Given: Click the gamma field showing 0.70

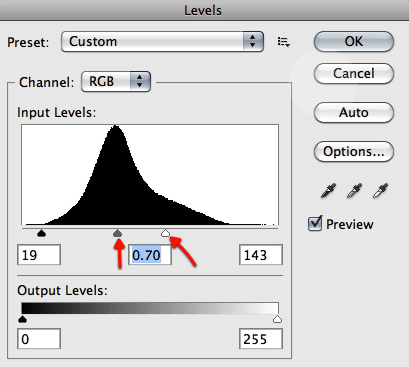Looking at the screenshot, I should tap(150, 255).
